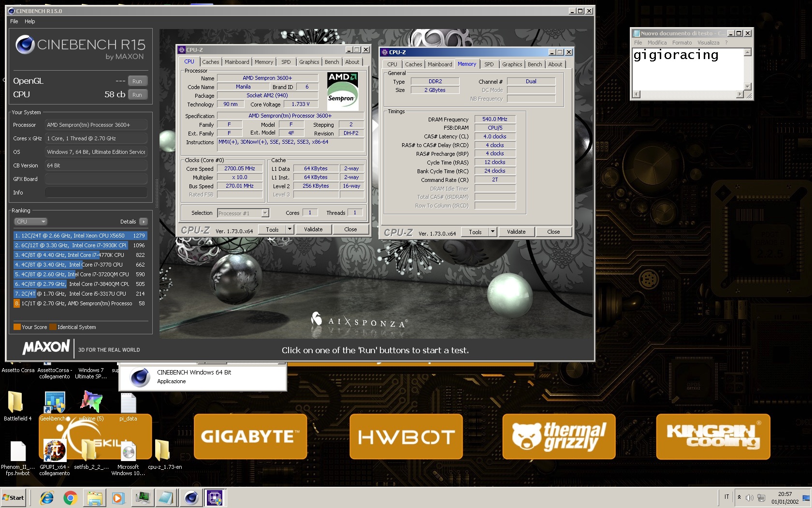Screen dimensions: 812x508
Task: Select rank 3 Core i7-4770K entry
Action: coord(80,255)
